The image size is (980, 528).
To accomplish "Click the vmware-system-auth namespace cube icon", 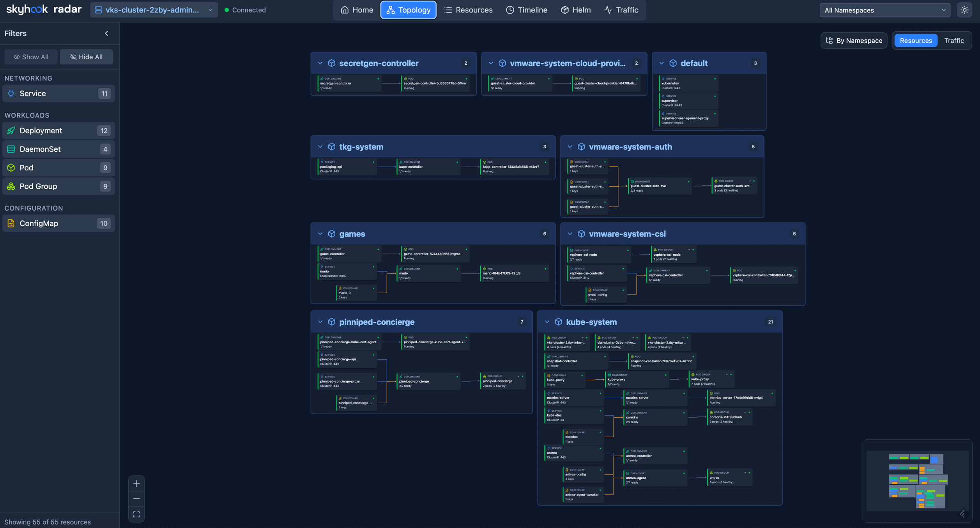I will [581, 147].
